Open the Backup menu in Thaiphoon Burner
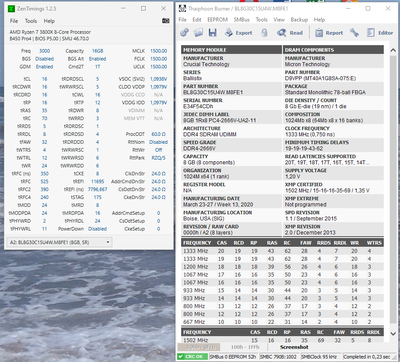Viewport: 400px width, 362px height. [299, 20]
